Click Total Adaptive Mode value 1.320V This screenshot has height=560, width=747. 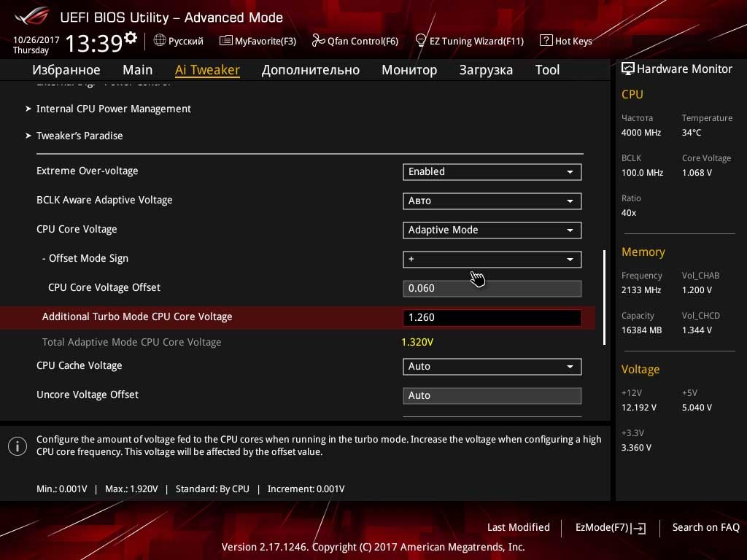(x=417, y=342)
